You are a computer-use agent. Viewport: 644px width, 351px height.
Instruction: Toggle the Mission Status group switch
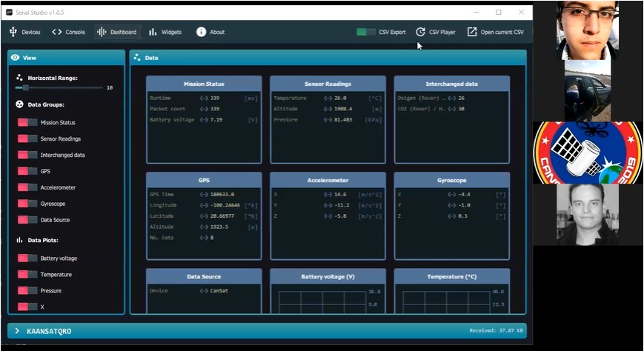coord(27,123)
